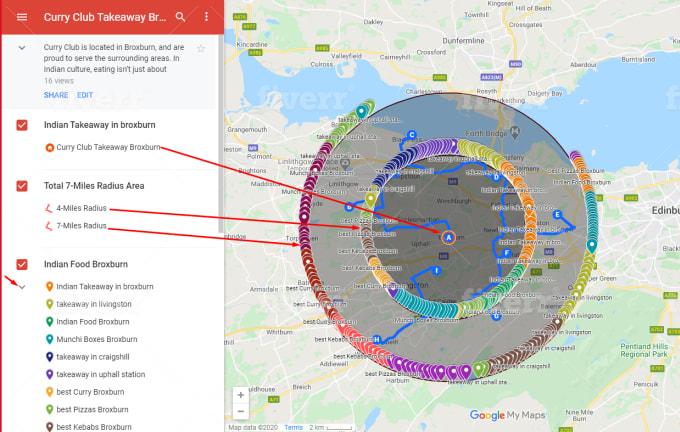Click the green pin for best Pizzas Broxburn

[x=49, y=409]
